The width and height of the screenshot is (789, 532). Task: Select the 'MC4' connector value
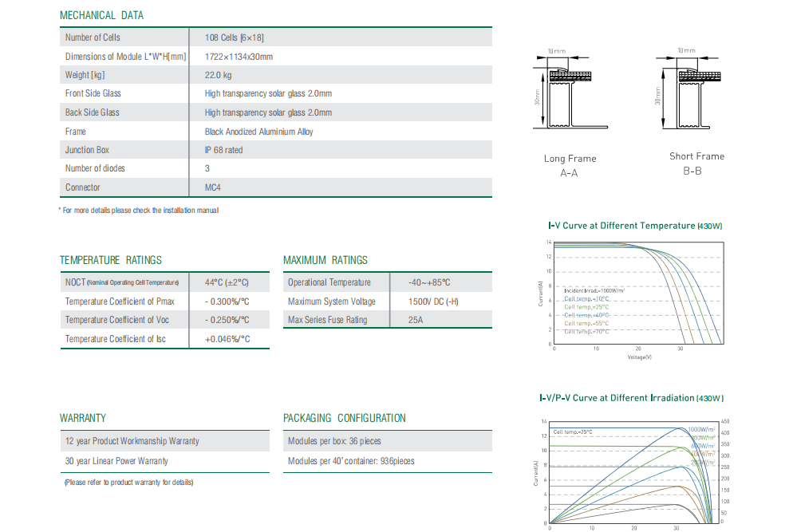(x=212, y=187)
